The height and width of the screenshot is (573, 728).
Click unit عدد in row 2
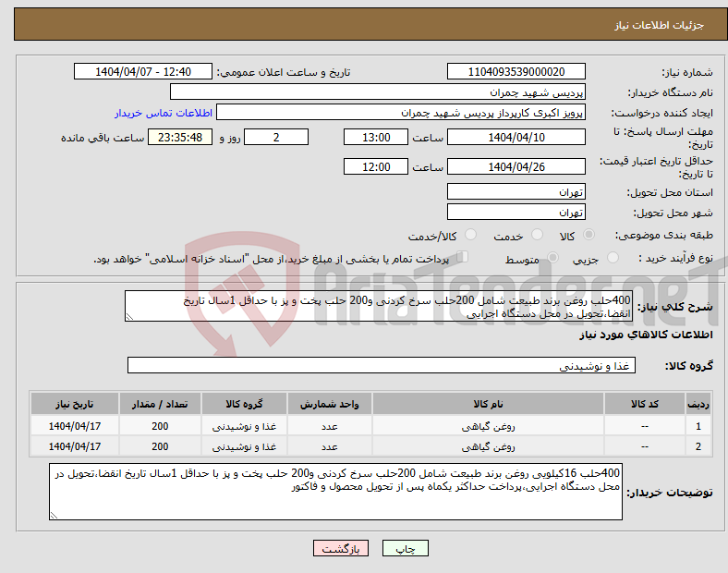point(329,446)
